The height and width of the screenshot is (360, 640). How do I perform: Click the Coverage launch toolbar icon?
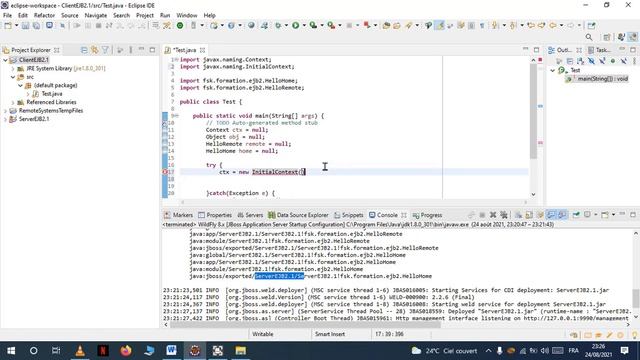tap(313, 25)
